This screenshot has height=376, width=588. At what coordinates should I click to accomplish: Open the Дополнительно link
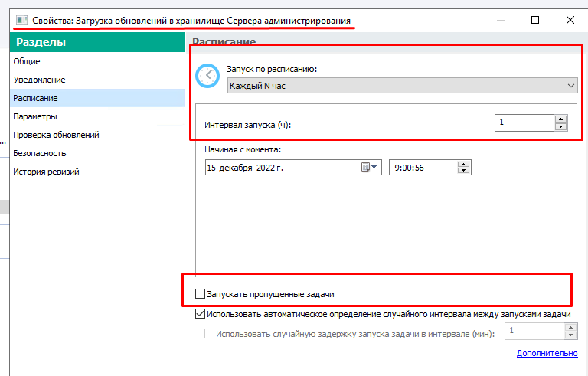[x=547, y=353]
